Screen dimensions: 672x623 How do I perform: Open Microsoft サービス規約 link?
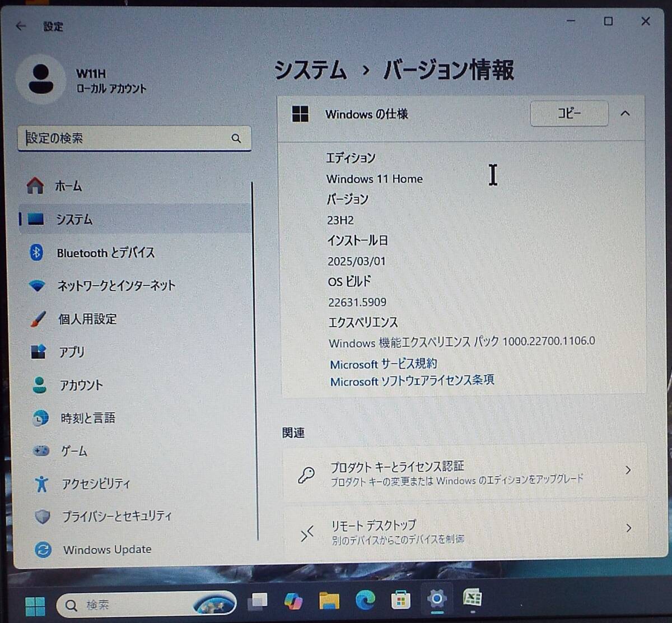384,364
